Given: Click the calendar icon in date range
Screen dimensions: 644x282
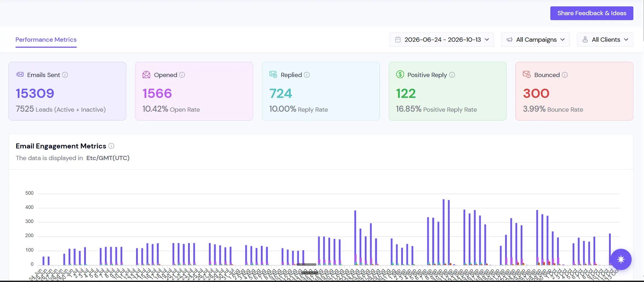Looking at the screenshot, I should tap(398, 40).
